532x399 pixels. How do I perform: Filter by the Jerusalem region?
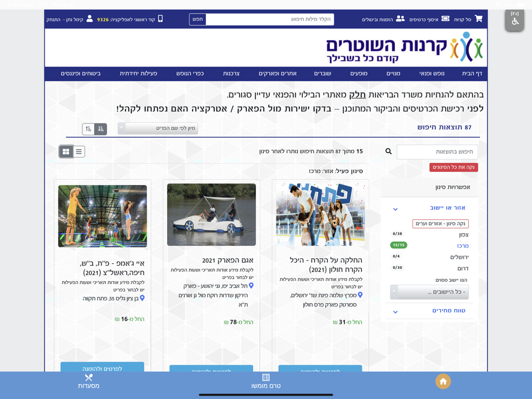(460, 257)
